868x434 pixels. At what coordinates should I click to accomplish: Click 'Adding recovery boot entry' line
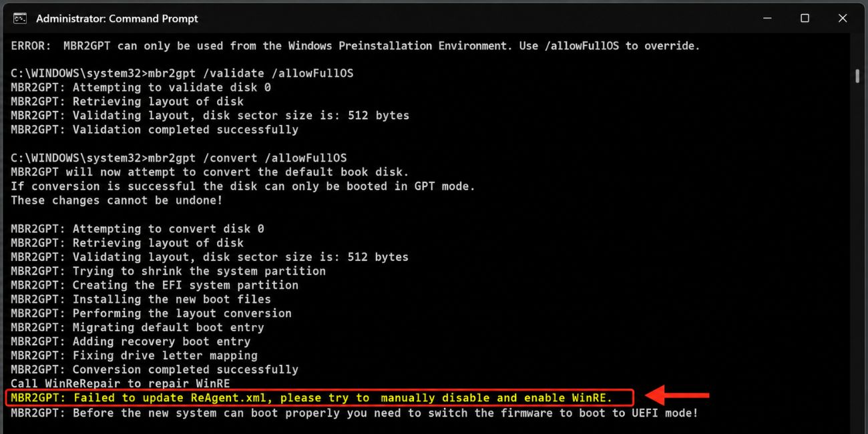point(130,341)
